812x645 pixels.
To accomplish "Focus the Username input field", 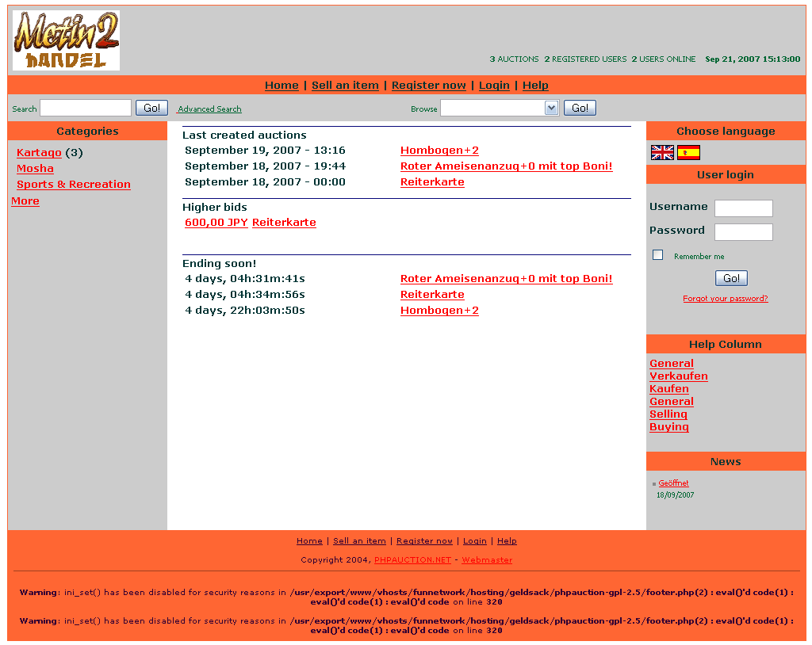I will (743, 208).
